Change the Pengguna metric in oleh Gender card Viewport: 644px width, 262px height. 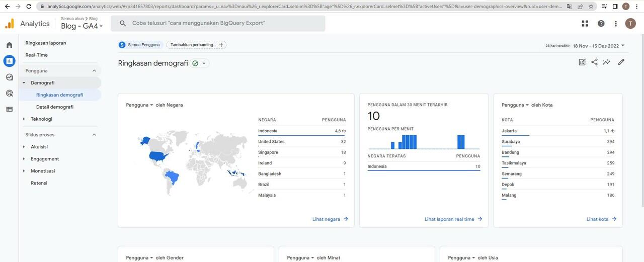coord(140,257)
